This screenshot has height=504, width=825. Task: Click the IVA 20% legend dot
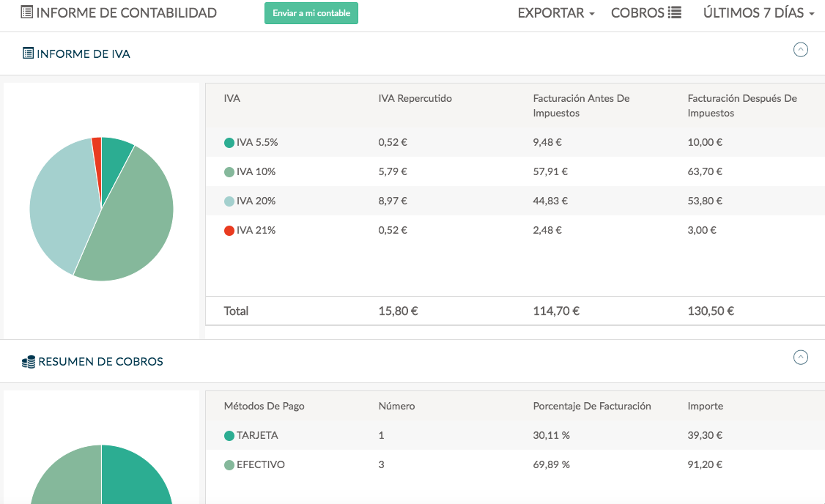tap(229, 201)
